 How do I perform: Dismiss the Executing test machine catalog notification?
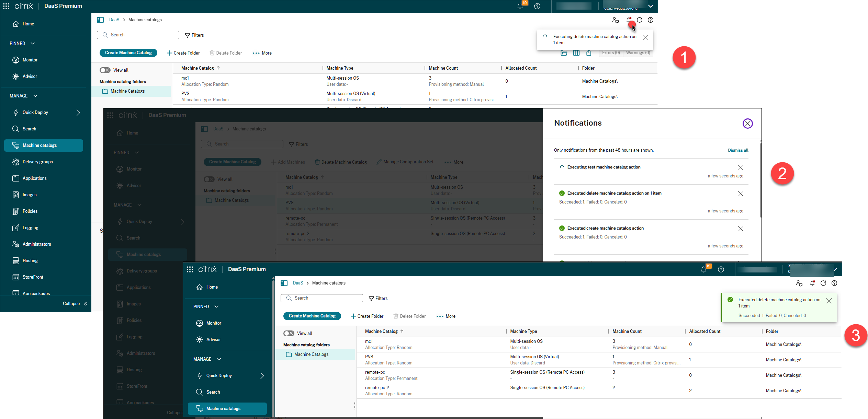[741, 167]
